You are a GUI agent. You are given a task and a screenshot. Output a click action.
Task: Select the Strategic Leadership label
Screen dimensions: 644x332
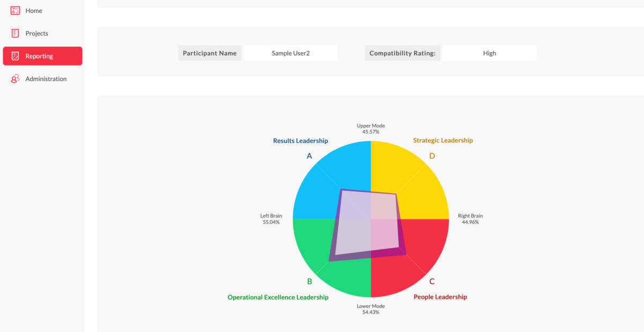443,140
